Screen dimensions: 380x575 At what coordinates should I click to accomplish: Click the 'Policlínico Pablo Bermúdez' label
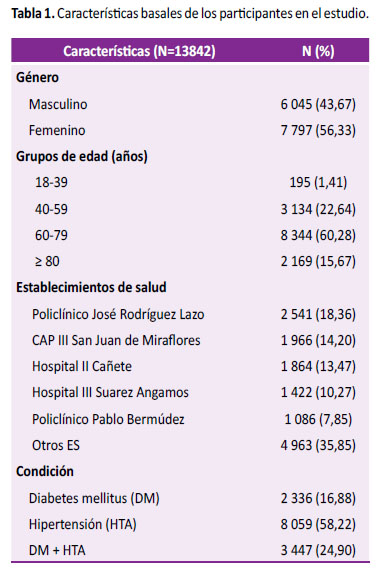click(108, 419)
